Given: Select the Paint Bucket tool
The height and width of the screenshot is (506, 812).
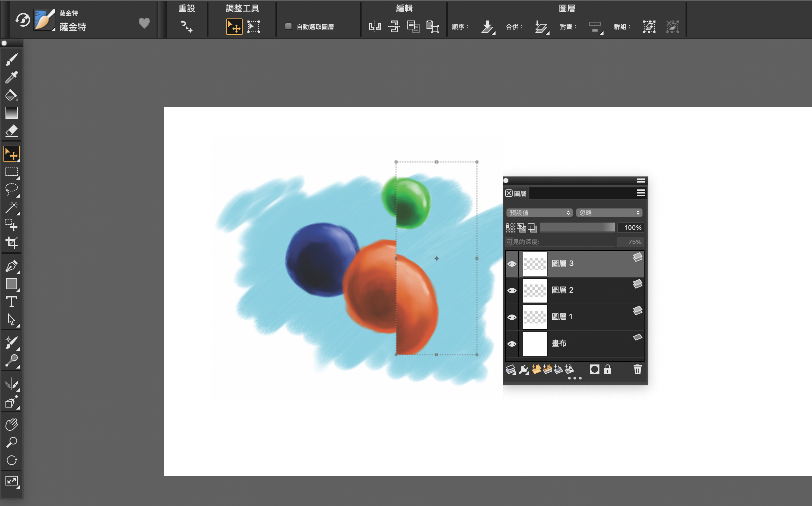Looking at the screenshot, I should tap(11, 95).
